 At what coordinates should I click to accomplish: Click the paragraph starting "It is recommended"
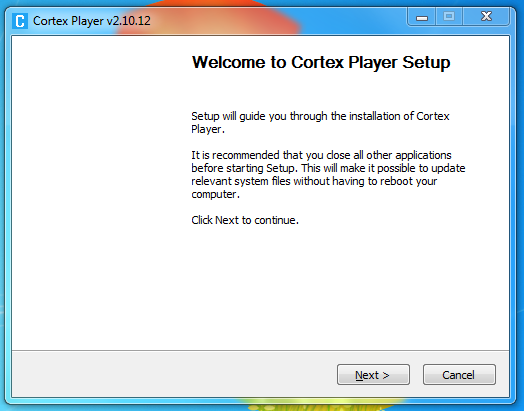point(328,174)
